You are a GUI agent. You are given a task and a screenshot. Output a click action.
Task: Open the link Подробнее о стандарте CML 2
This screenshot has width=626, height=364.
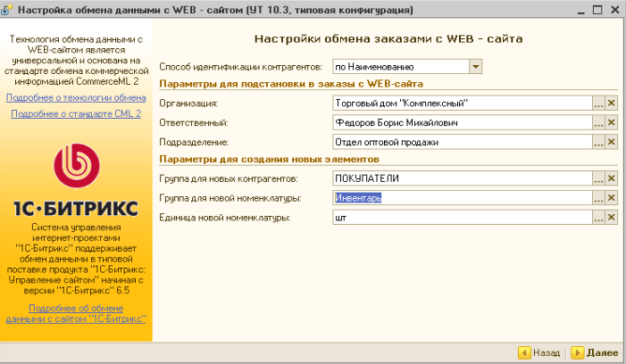pos(76,114)
